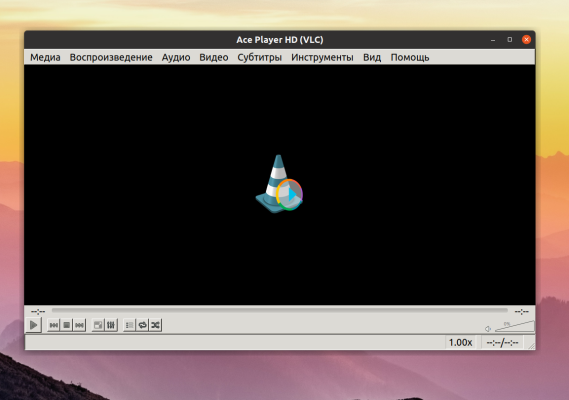Toggle shuffle random playback
Image resolution: width=569 pixels, height=400 pixels.
(x=155, y=325)
